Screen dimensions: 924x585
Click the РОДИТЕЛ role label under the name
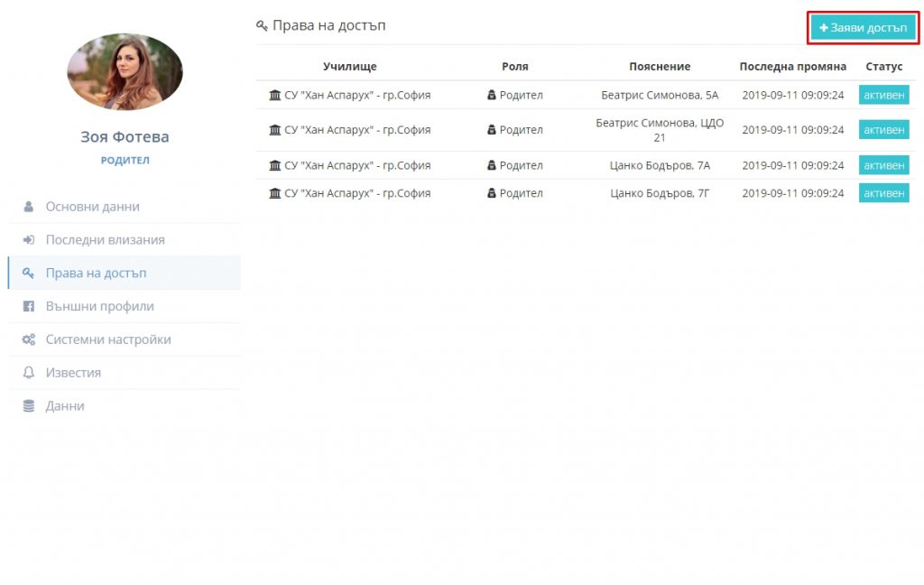pos(125,161)
